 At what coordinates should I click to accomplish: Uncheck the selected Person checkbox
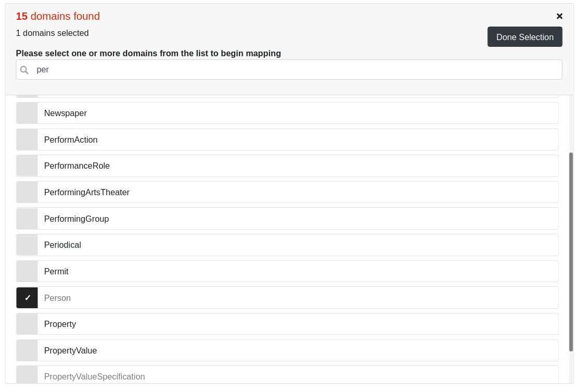click(x=27, y=297)
